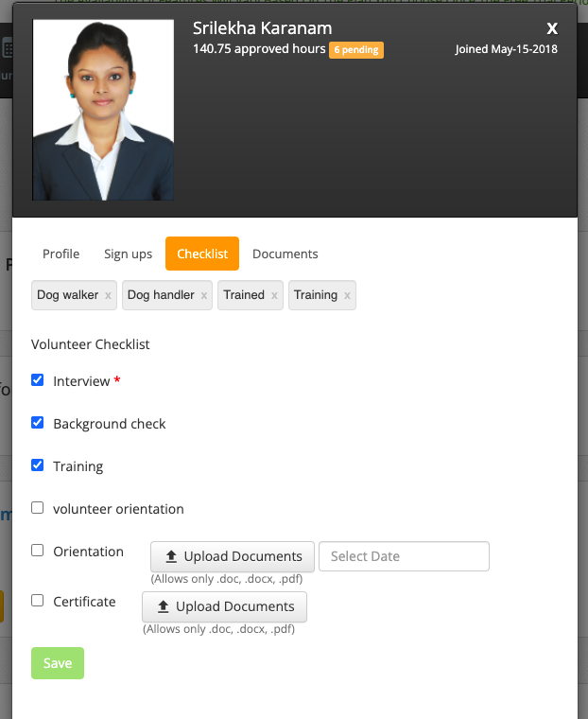Remove the Dog handler tag

[204, 296]
